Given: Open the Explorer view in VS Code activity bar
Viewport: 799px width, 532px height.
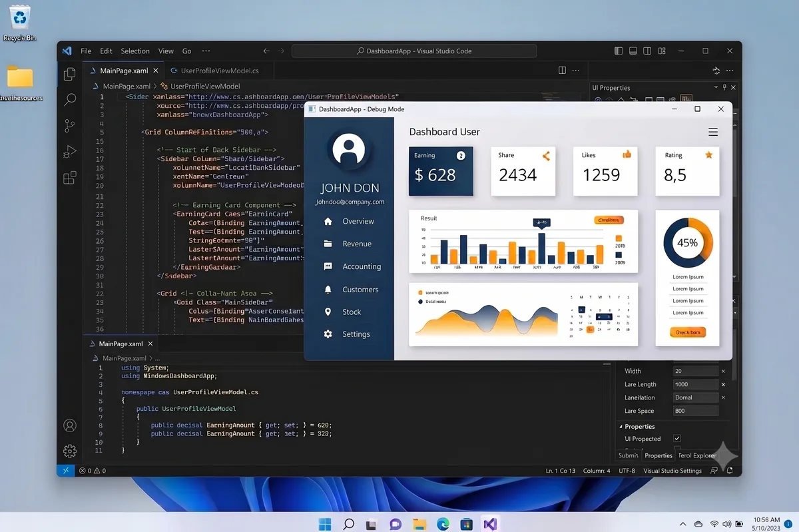Looking at the screenshot, I should (69, 75).
